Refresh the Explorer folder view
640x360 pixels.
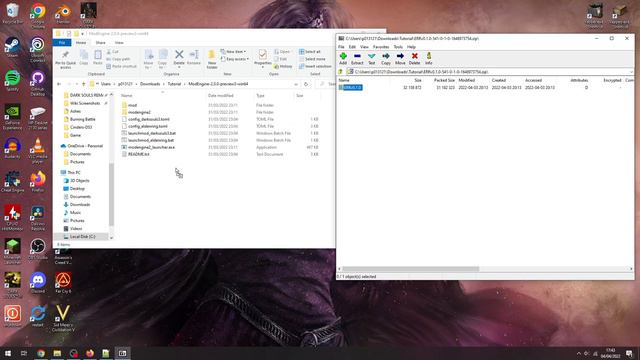point(306,84)
